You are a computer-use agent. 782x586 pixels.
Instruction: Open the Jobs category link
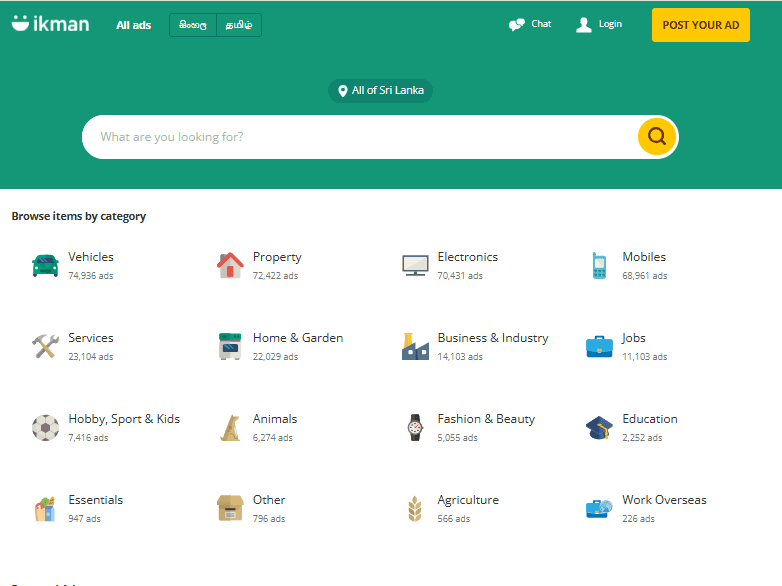point(633,338)
